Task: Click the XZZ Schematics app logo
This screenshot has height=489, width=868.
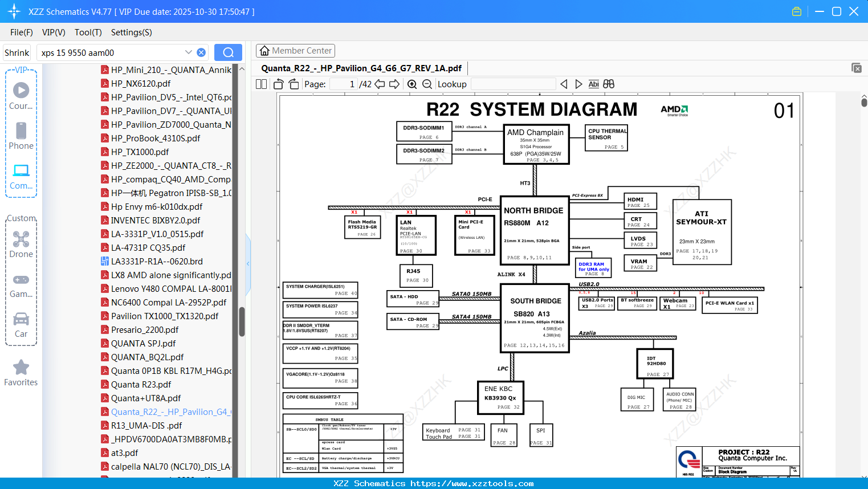Action: pyautogui.click(x=14, y=11)
